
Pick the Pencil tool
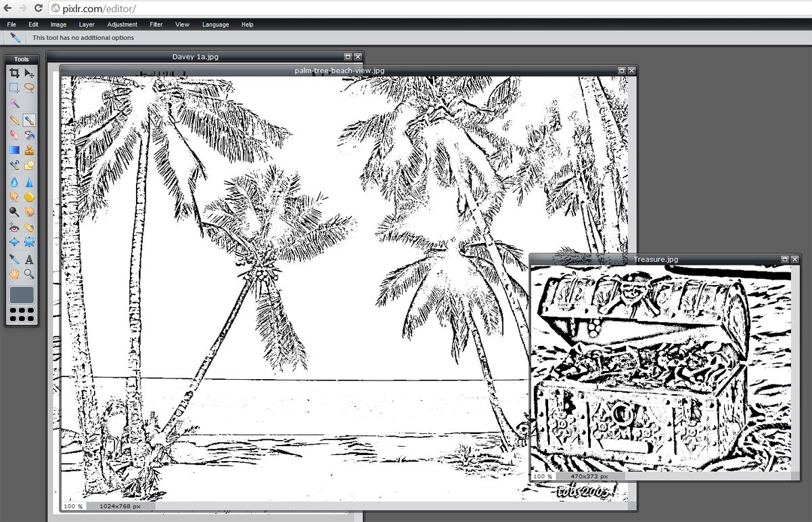pos(14,119)
